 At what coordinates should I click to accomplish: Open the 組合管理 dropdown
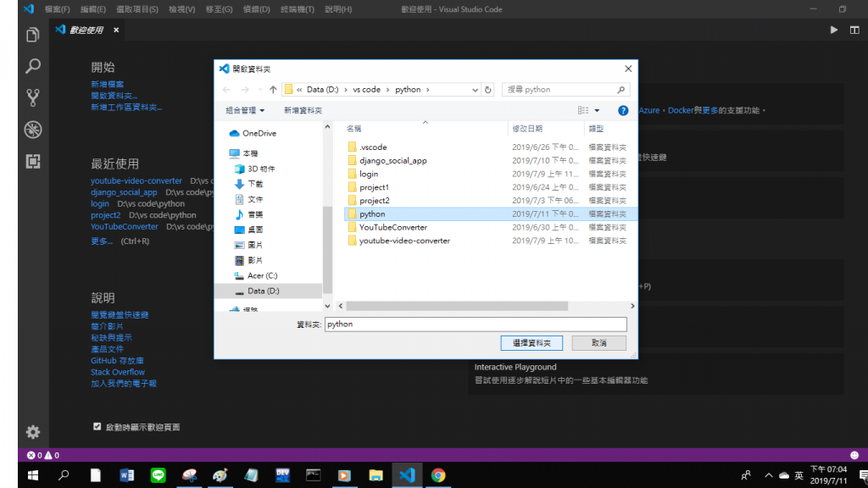(245, 111)
